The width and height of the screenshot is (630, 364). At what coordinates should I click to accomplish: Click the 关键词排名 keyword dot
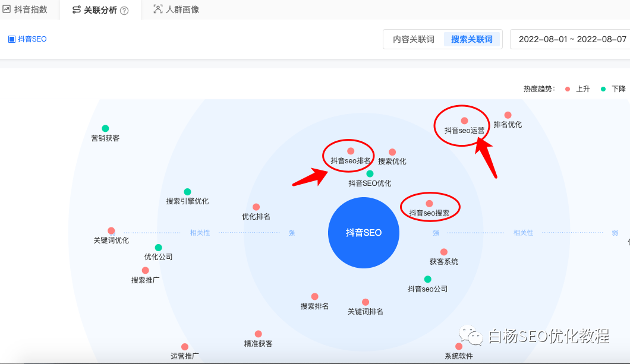pos(366,302)
